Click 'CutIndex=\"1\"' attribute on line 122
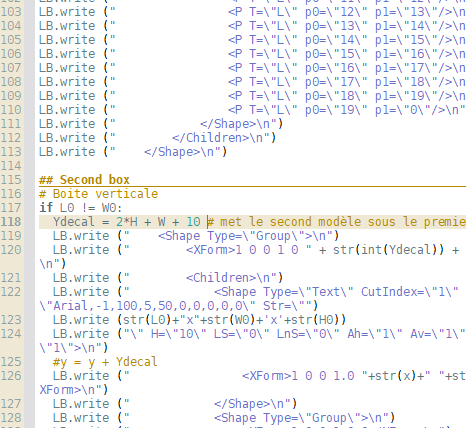Screen dimensions: 466x428 tap(410, 292)
